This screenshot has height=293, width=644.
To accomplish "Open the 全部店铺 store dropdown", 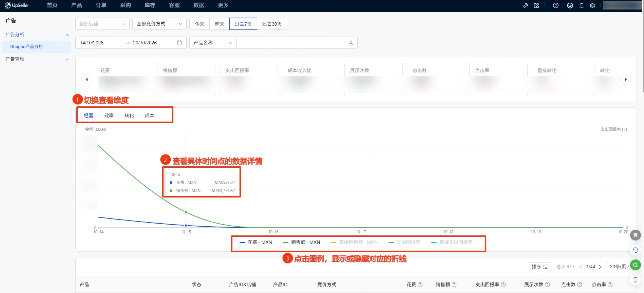I will 102,24.
